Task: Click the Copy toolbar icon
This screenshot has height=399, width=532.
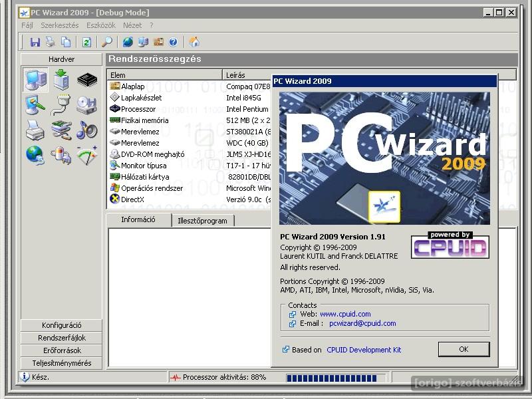Action: 66,42
